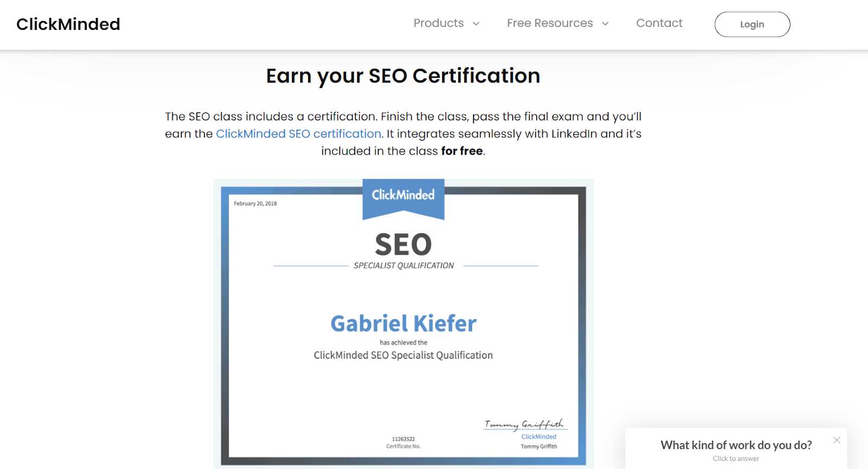This screenshot has width=868, height=469.
Task: Expand the Free Resources dropdown chevron
Action: (x=605, y=24)
